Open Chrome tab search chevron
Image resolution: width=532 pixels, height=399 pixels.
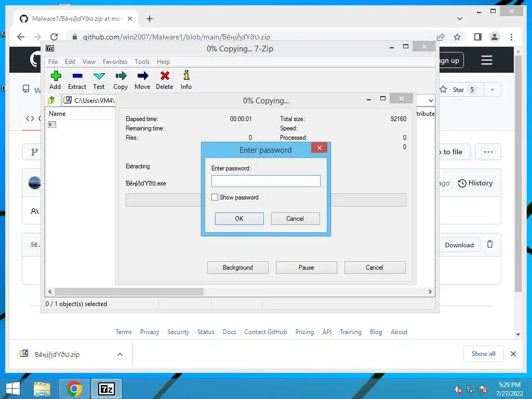point(459,19)
